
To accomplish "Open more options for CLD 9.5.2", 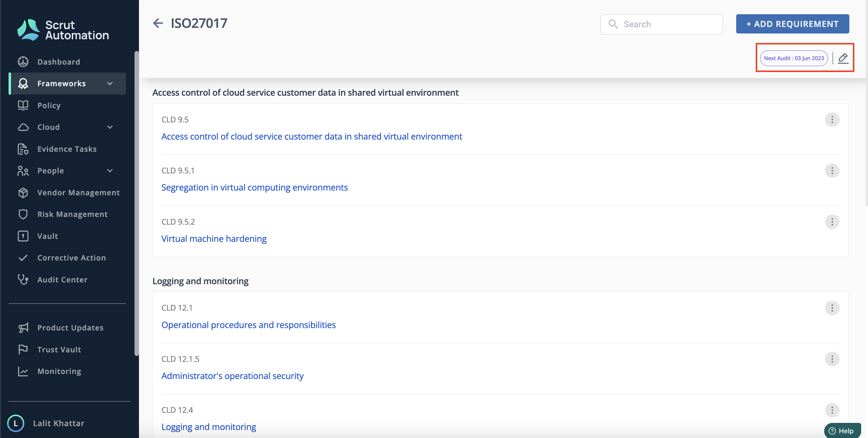I will [832, 222].
